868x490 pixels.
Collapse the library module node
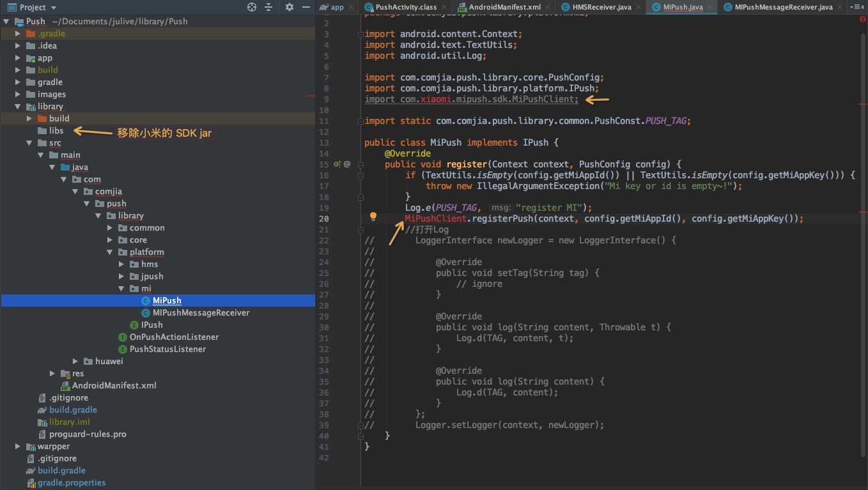[x=19, y=106]
